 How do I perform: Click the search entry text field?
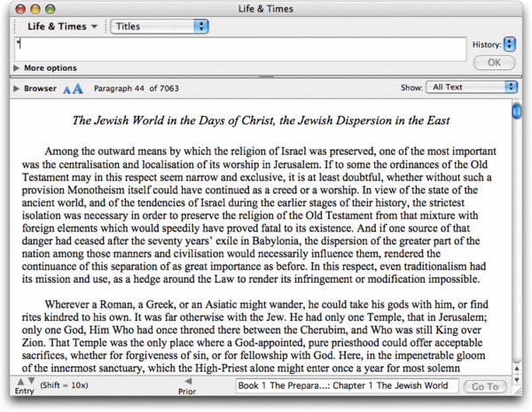[240, 49]
